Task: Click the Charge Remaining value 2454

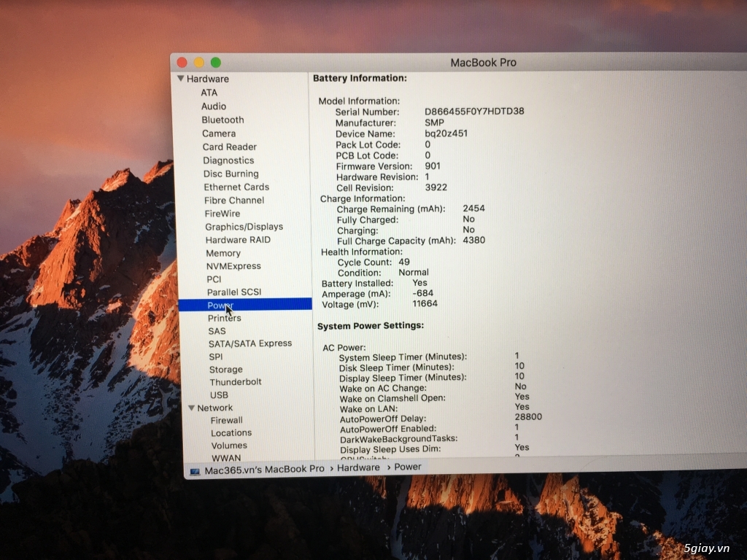Action: pos(473,209)
